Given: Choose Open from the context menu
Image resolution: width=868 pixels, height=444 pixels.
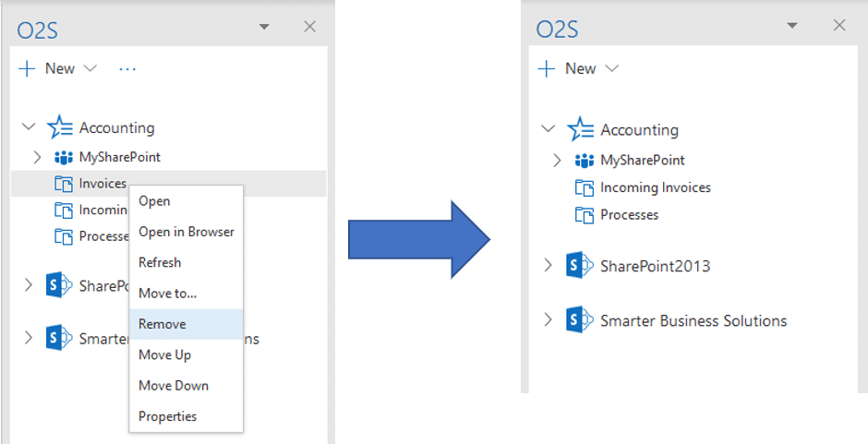Looking at the screenshot, I should pos(186,201).
